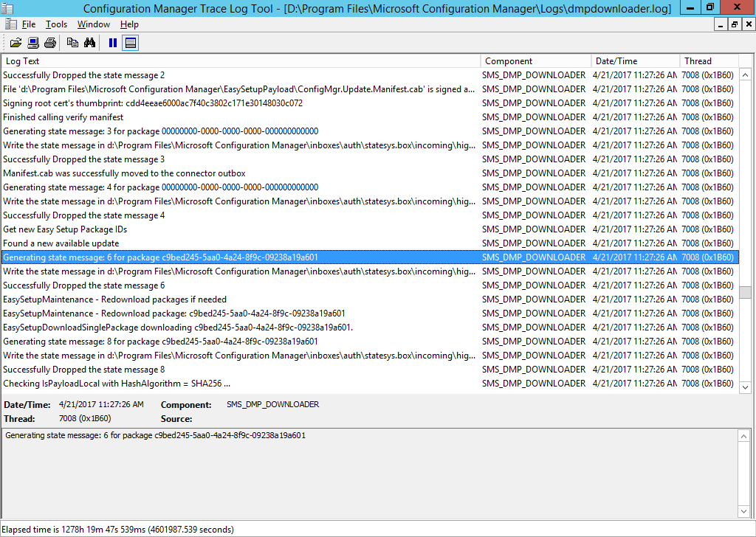This screenshot has width=756, height=537.
Task: Click the log list scroll up arrow
Action: [745, 75]
